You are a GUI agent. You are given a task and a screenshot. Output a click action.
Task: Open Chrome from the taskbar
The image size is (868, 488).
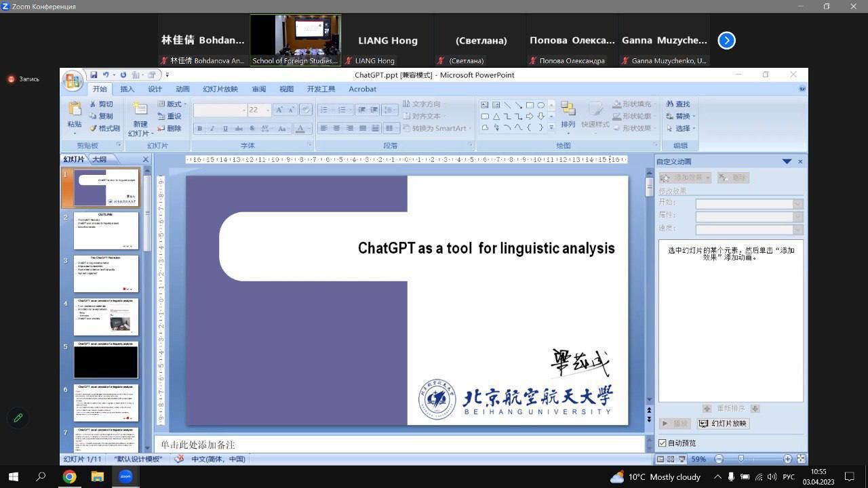(x=69, y=476)
